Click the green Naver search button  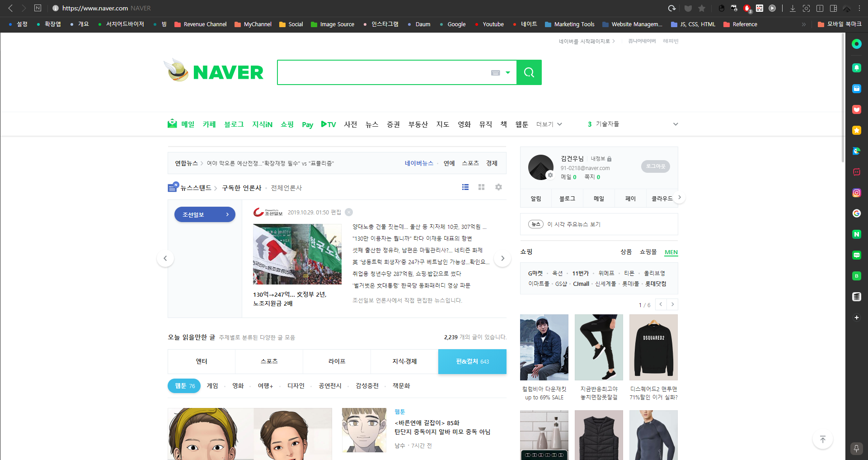[529, 72]
